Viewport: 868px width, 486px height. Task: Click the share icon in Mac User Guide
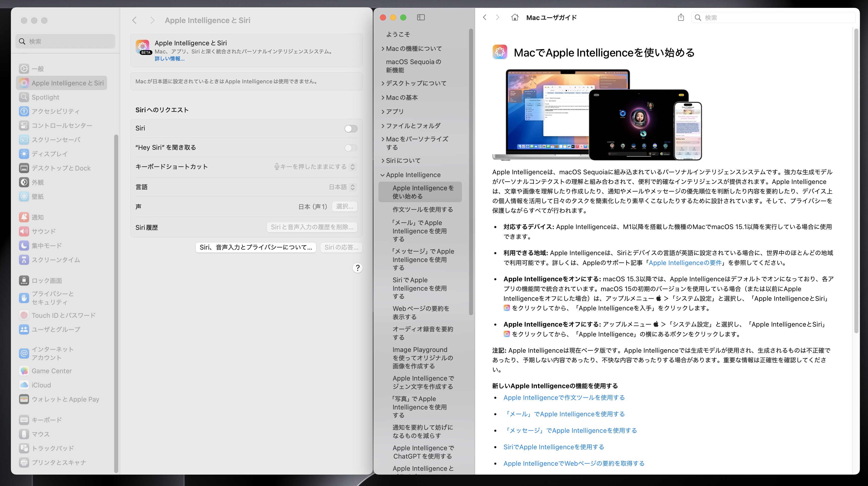(681, 17)
